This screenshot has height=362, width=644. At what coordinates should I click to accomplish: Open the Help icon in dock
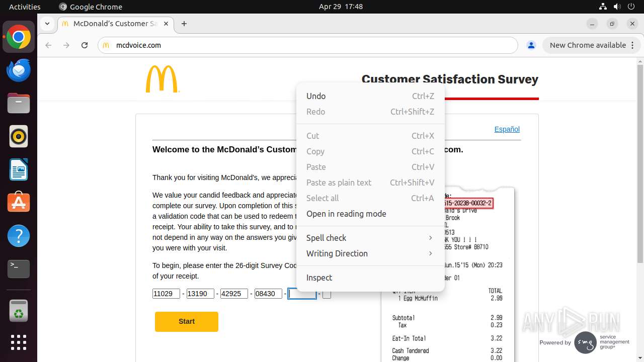coord(19,236)
